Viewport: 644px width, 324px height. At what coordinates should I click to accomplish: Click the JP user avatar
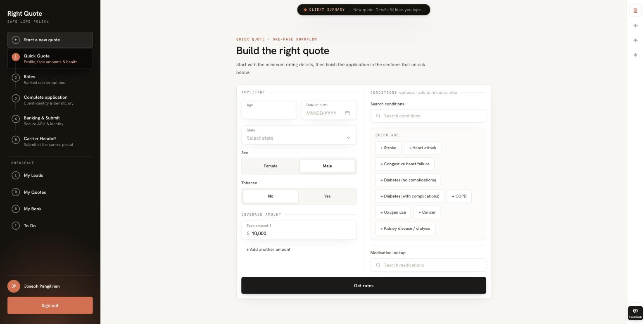(x=14, y=286)
